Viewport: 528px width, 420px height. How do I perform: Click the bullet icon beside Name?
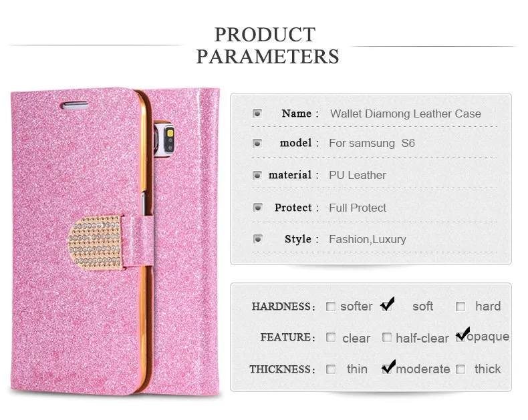[257, 114]
